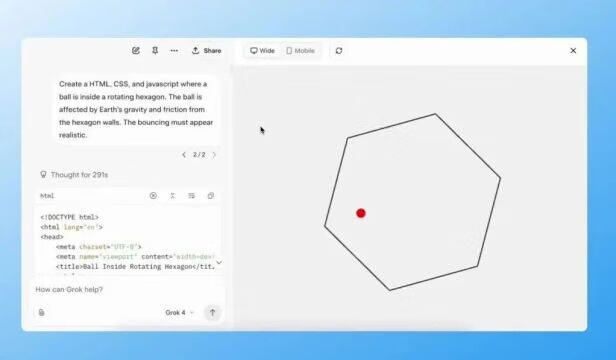Send the message with the up-arrow button

coord(213,312)
